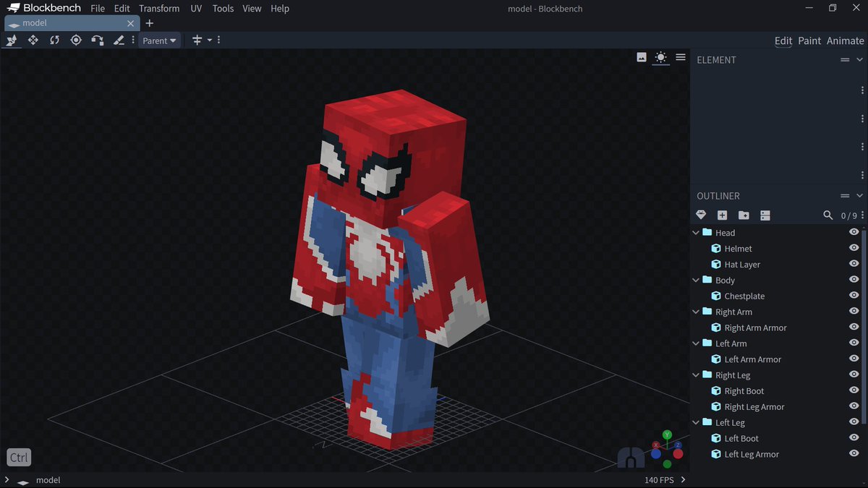This screenshot has height=488, width=868.
Task: Collapse the Right Leg group
Action: pos(697,375)
